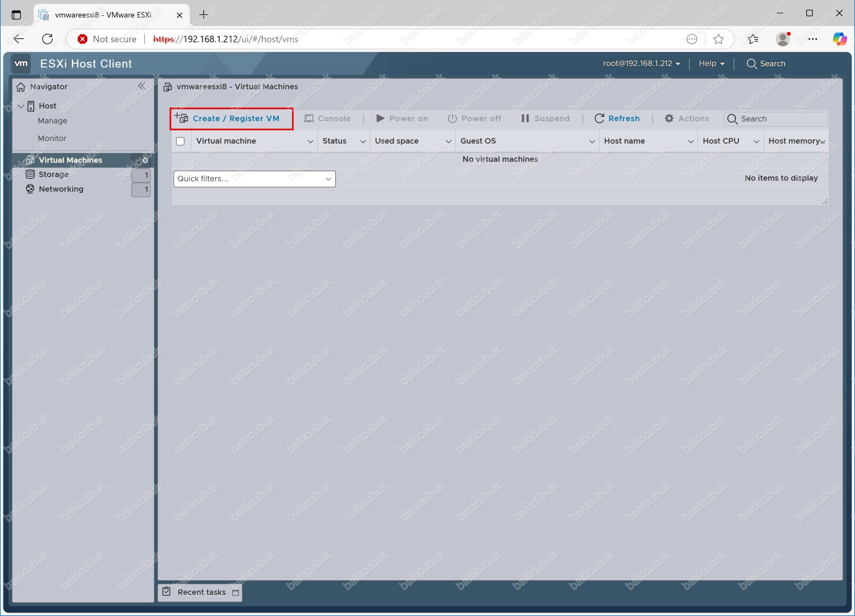Open Guest OS column dropdown arrow

(x=592, y=141)
